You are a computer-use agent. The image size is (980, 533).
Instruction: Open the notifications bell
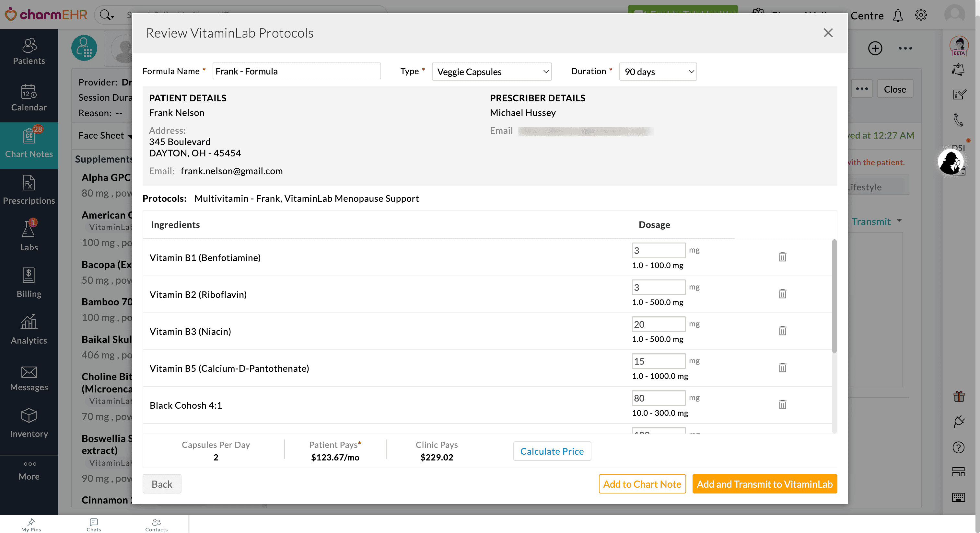click(898, 15)
